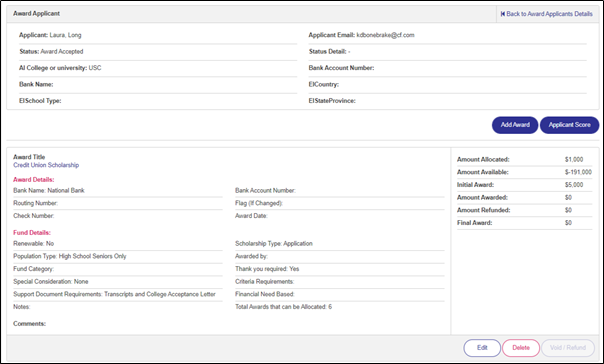Open the Applicant Score button

(569, 125)
